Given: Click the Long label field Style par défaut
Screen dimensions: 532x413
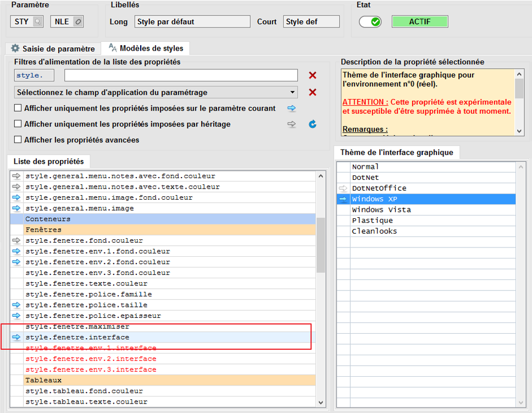Looking at the screenshot, I should coord(192,22).
